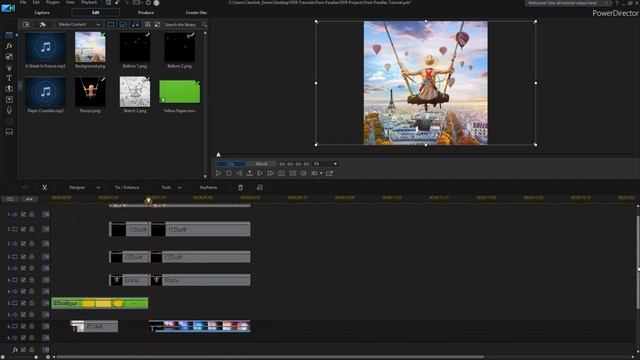Screen dimensions: 640x360
Task: Open the Audio Mixing Room in sidebar
Action: click(x=9, y=100)
